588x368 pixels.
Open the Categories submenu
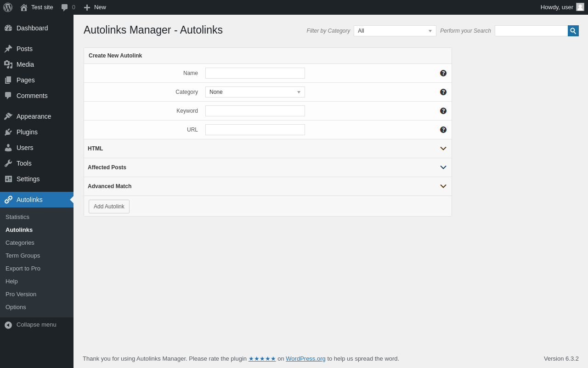point(37,243)
